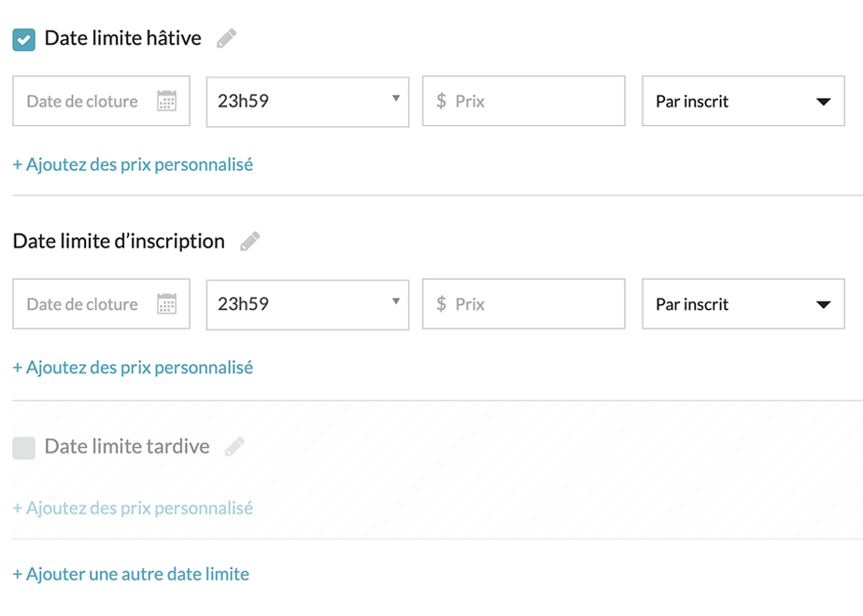Open calendar icon in hâtive date field
Viewport: 863px width, 616px height.
coord(166,102)
